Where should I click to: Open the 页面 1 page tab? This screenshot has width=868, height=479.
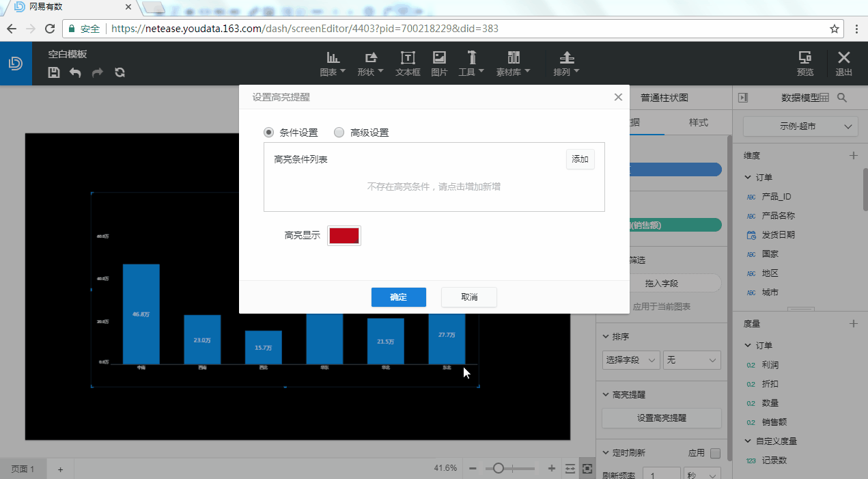[23, 469]
